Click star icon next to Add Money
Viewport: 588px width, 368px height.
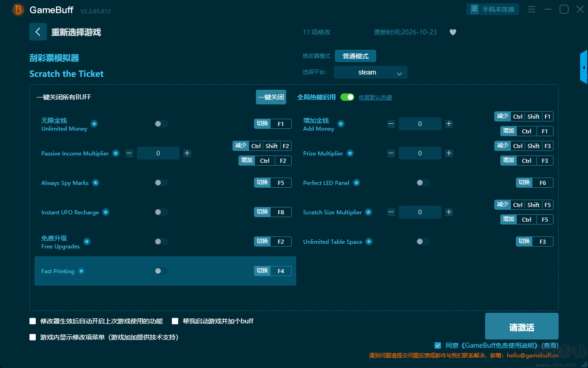[341, 124]
